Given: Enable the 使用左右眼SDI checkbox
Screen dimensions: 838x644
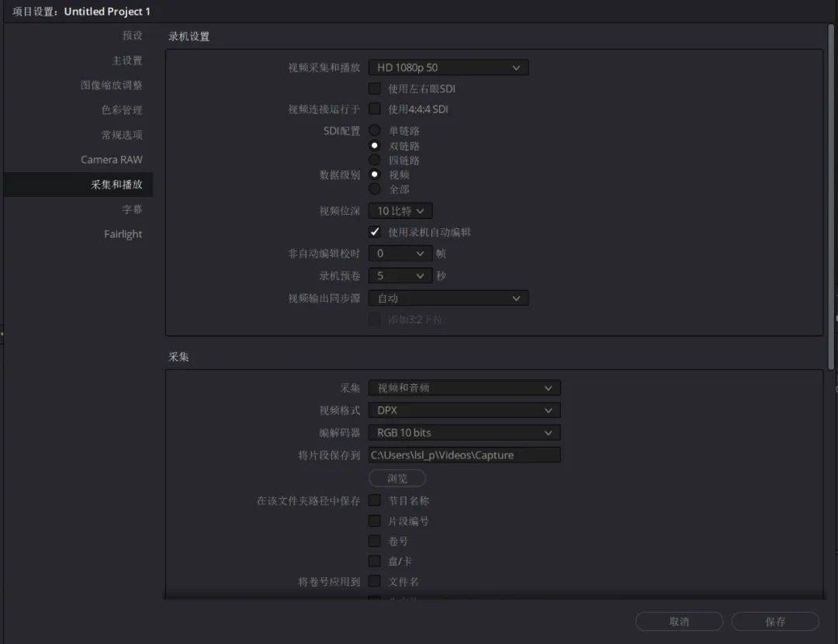Looking at the screenshot, I should (x=376, y=88).
